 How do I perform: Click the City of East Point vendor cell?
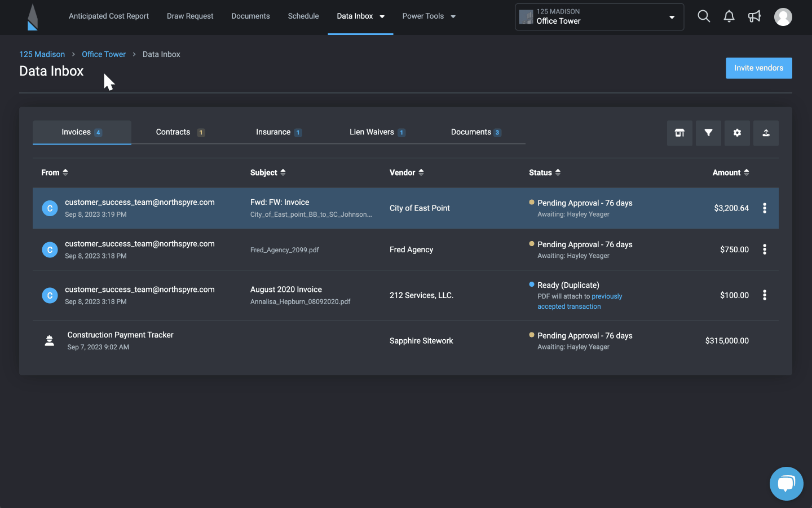(x=420, y=208)
